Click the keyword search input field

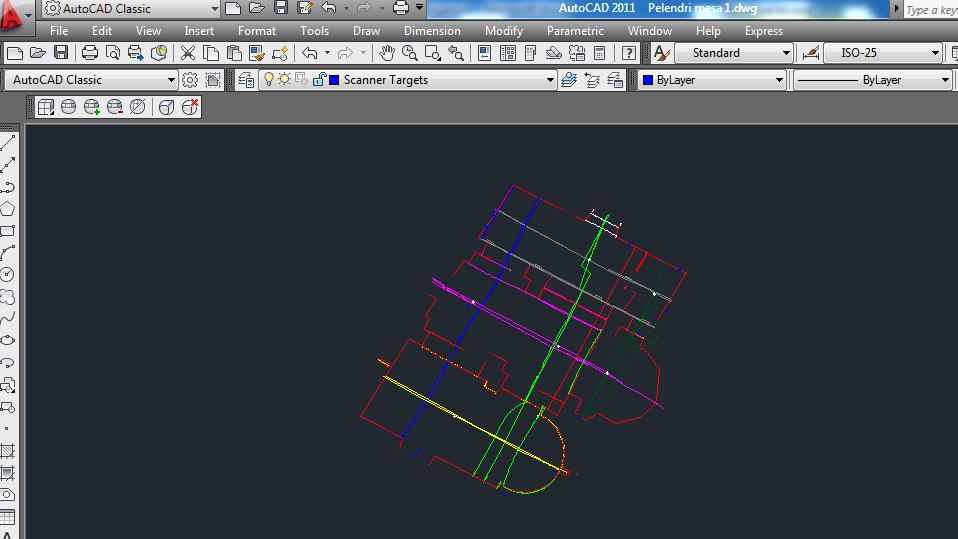(931, 9)
